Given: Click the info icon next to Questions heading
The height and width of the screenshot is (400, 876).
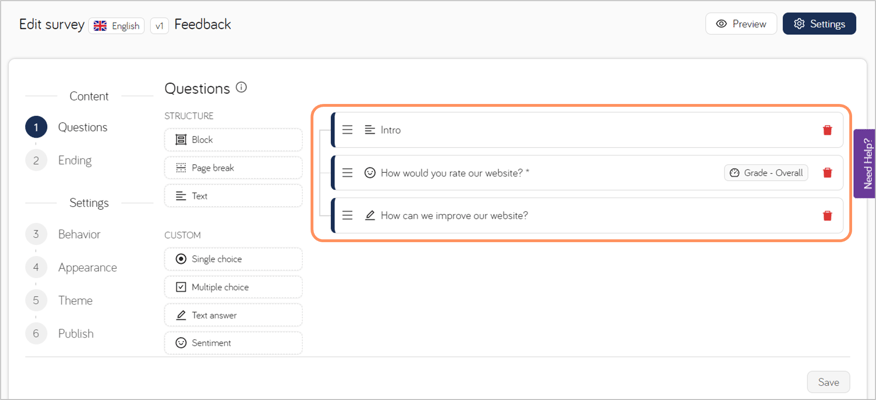Looking at the screenshot, I should (241, 88).
